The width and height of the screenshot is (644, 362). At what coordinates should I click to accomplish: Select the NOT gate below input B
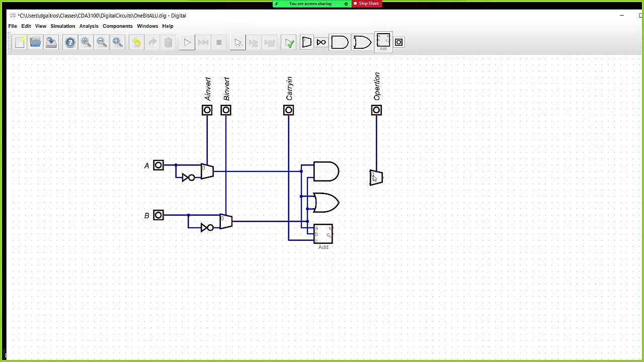(x=207, y=228)
